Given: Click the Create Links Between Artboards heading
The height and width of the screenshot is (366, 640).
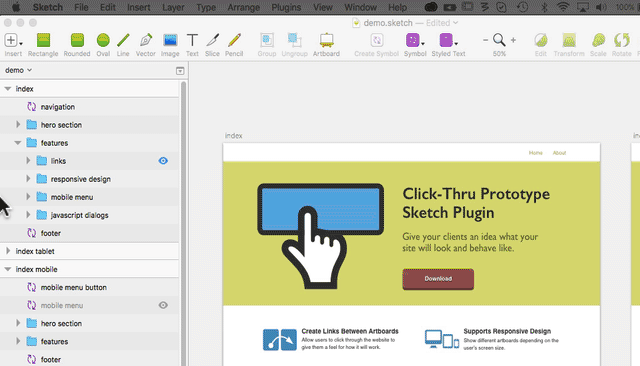Looking at the screenshot, I should (x=350, y=331).
